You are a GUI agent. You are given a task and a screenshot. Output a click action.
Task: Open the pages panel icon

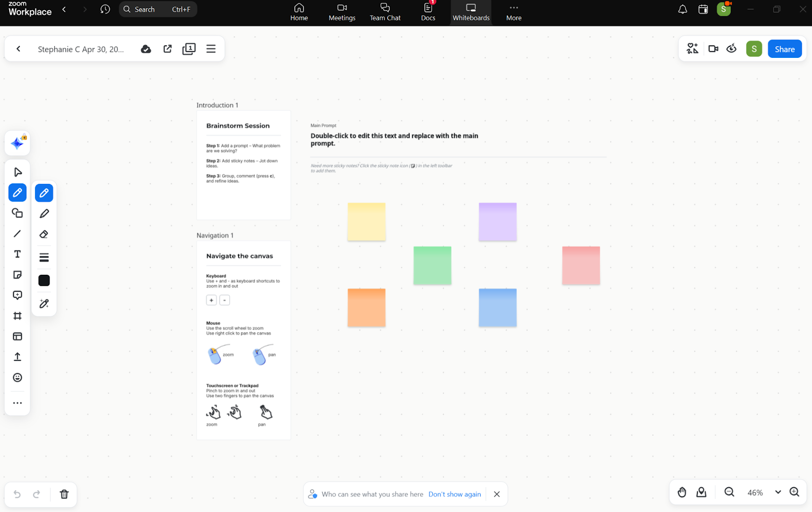click(x=189, y=49)
